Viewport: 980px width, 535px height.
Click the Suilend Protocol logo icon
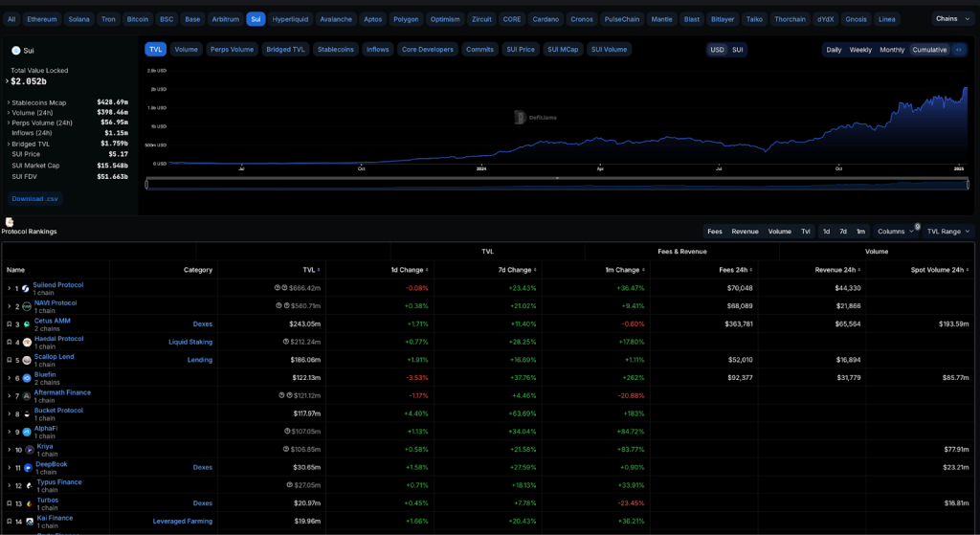(26, 289)
